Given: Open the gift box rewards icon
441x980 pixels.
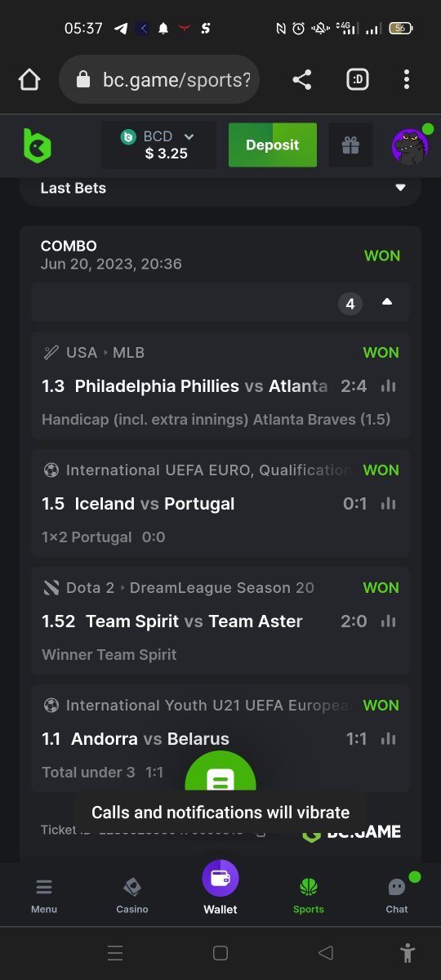Looking at the screenshot, I should click(350, 145).
